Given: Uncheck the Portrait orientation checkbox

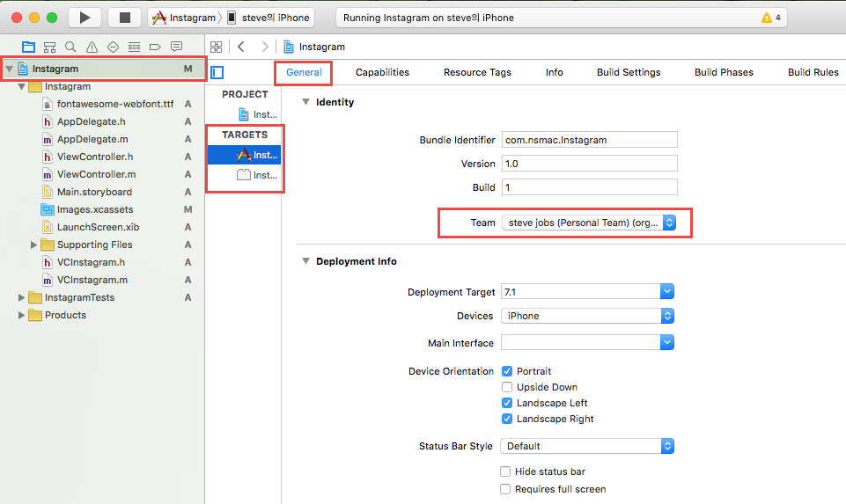Looking at the screenshot, I should click(x=507, y=371).
